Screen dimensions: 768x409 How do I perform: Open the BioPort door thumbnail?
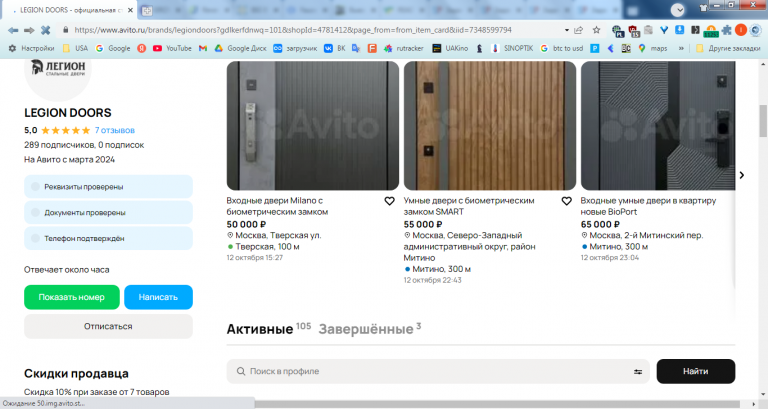[658, 126]
